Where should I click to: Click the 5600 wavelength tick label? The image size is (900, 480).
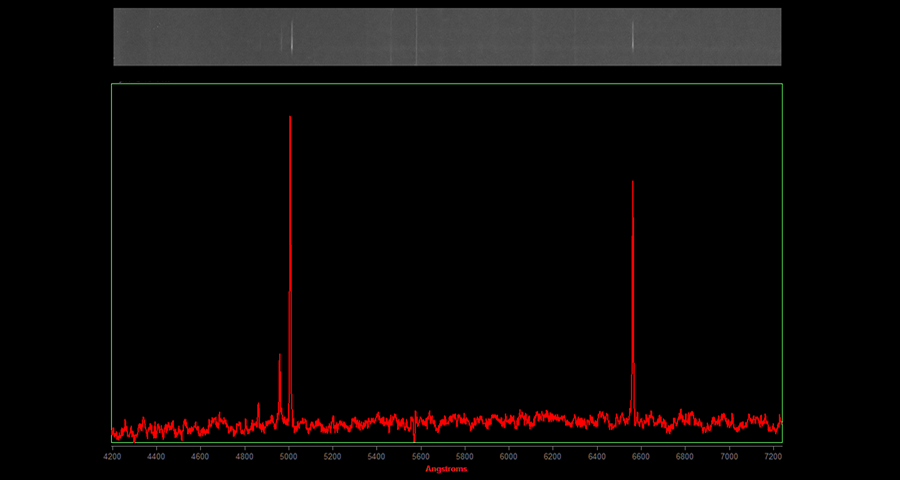coord(420,456)
